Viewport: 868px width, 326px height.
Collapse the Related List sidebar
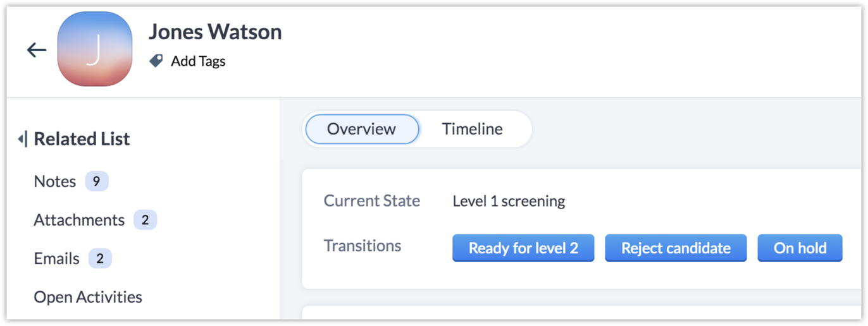(22, 139)
